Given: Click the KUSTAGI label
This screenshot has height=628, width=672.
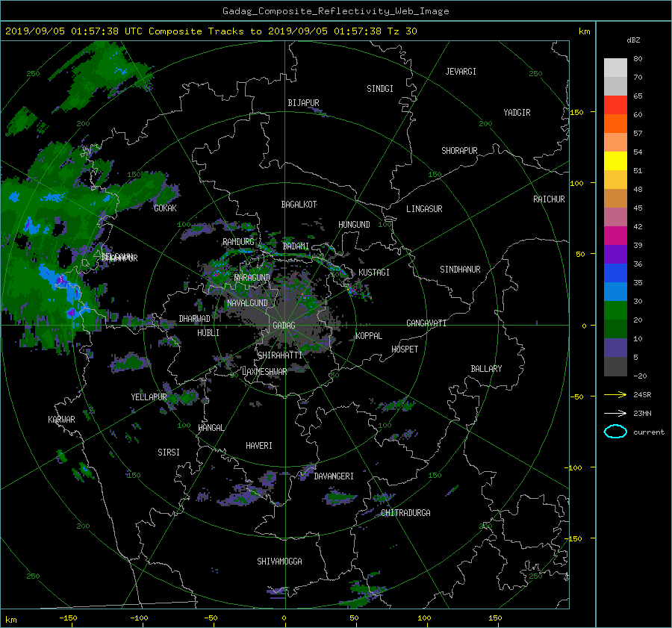Looking at the screenshot, I should pos(374,273).
